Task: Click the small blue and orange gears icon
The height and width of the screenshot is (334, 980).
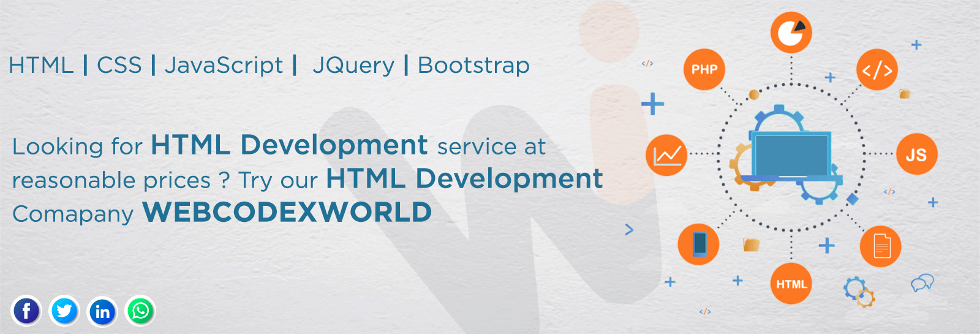Action: 859,292
